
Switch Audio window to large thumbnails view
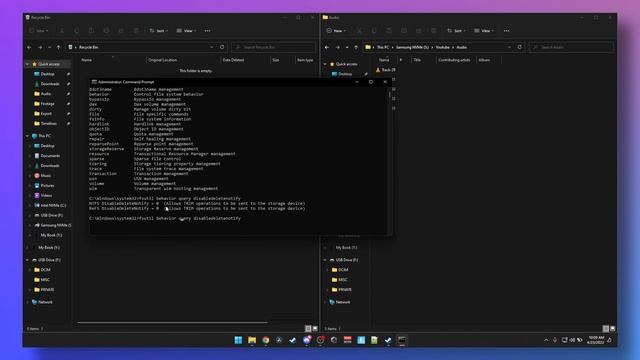click(x=613, y=329)
